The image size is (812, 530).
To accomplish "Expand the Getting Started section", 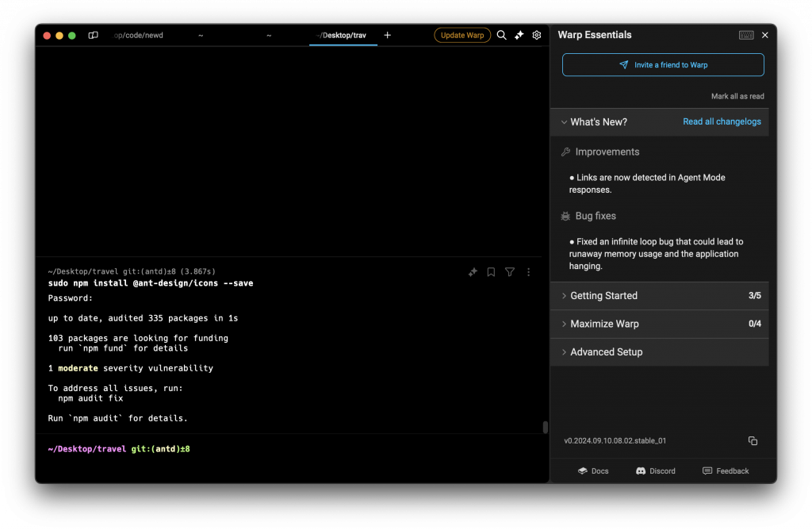I will point(660,296).
